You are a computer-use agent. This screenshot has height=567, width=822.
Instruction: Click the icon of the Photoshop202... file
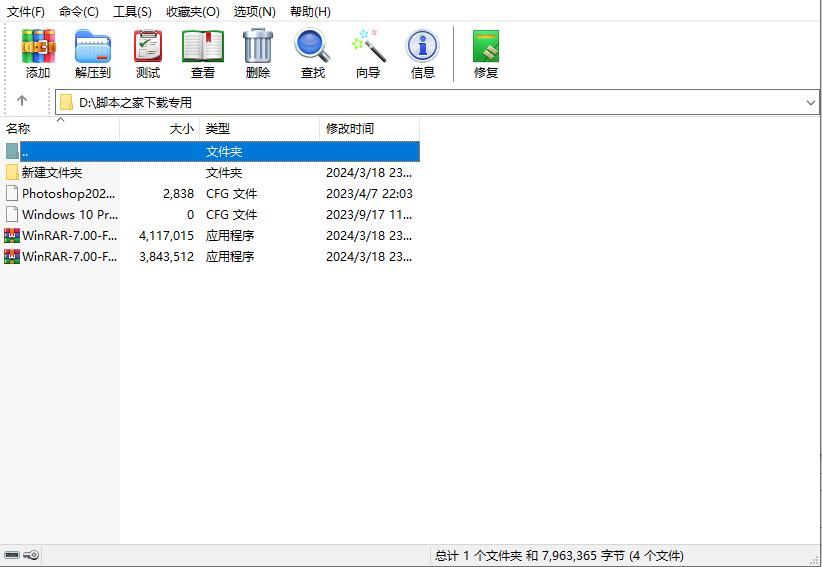pos(12,193)
